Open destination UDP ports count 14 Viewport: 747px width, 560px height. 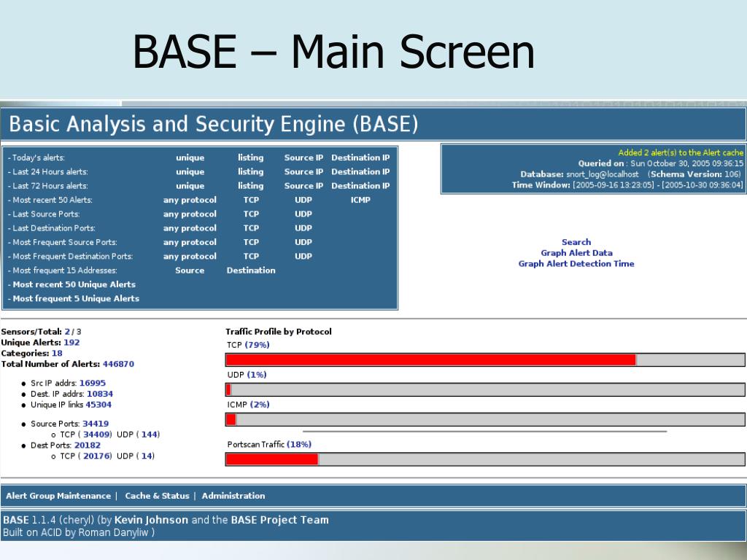[147, 456]
